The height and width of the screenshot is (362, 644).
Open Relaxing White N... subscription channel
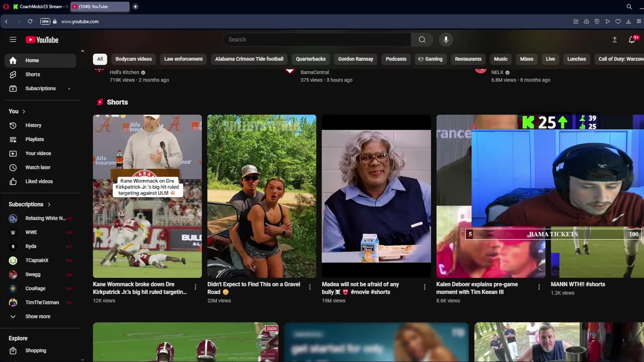pyautogui.click(x=40, y=218)
